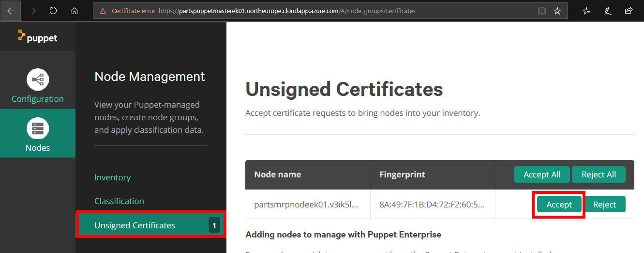Viewport: 644px width, 253px height.
Task: Select Unsigned Certificates menu item
Action: click(x=135, y=225)
